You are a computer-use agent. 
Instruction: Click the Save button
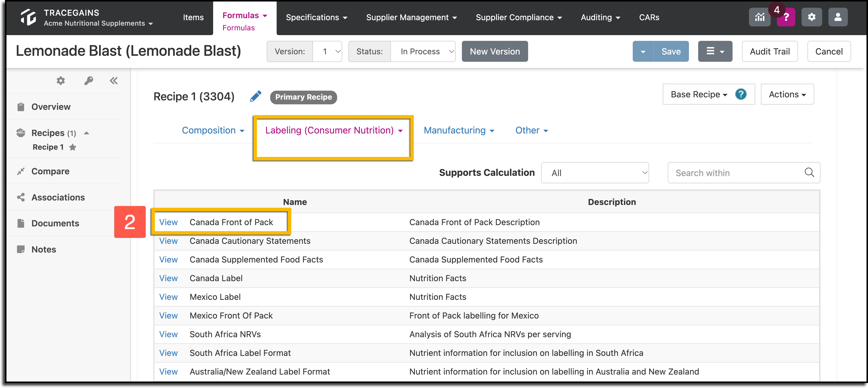[x=671, y=51]
